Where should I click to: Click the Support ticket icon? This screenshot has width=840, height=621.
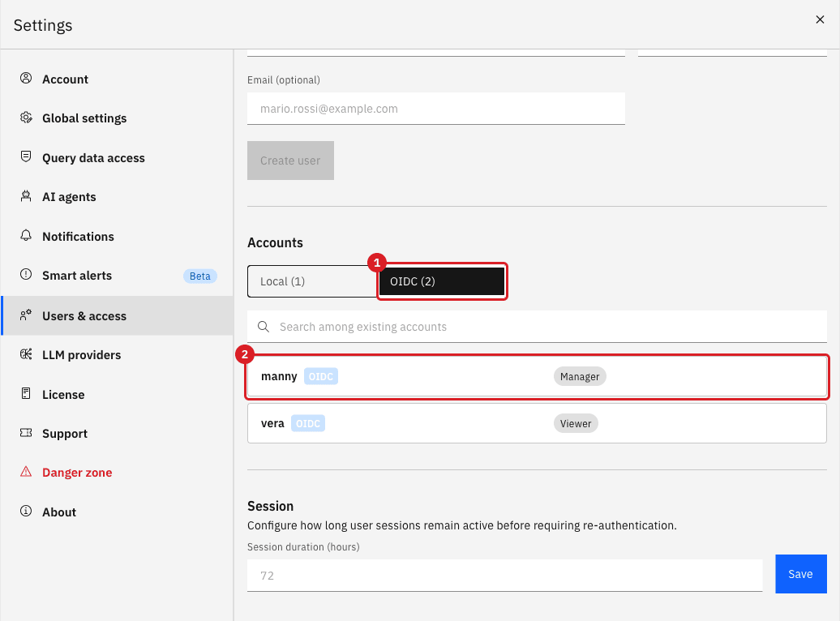26,432
